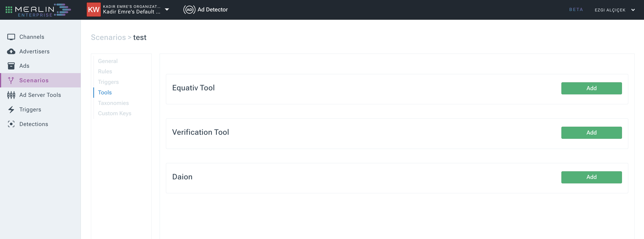Image resolution: width=644 pixels, height=239 pixels.
Task: Add the Equativ Tool
Action: tap(591, 88)
